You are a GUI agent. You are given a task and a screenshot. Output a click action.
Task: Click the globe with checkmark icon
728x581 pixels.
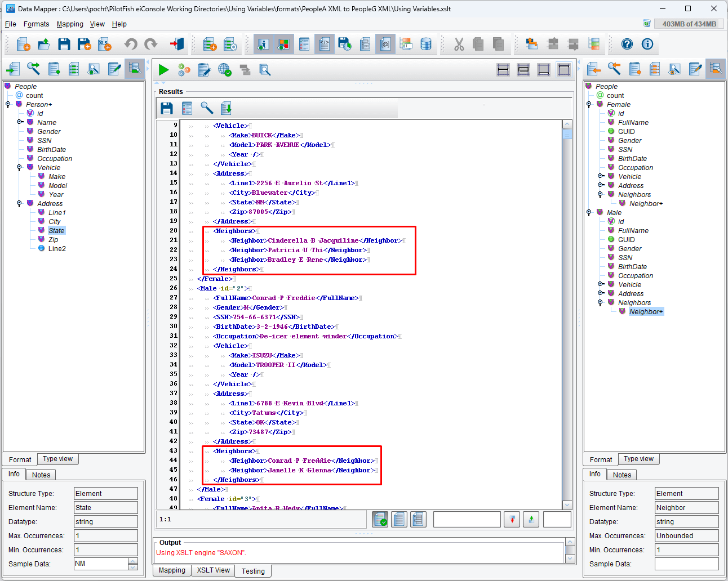click(x=225, y=70)
